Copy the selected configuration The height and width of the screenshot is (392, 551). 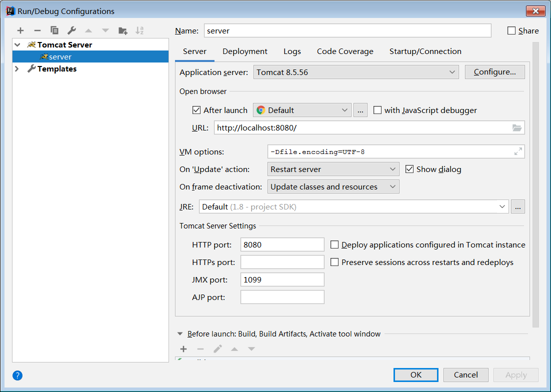coord(54,30)
